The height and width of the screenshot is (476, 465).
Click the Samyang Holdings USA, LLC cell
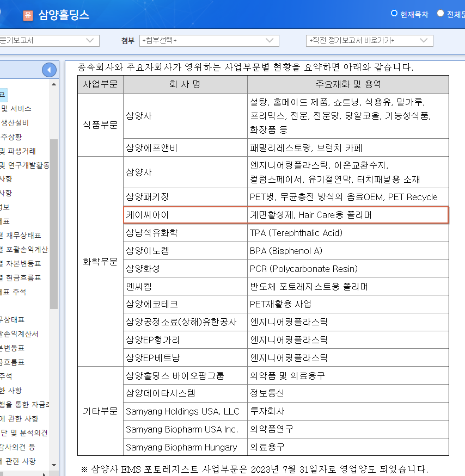pos(185,411)
